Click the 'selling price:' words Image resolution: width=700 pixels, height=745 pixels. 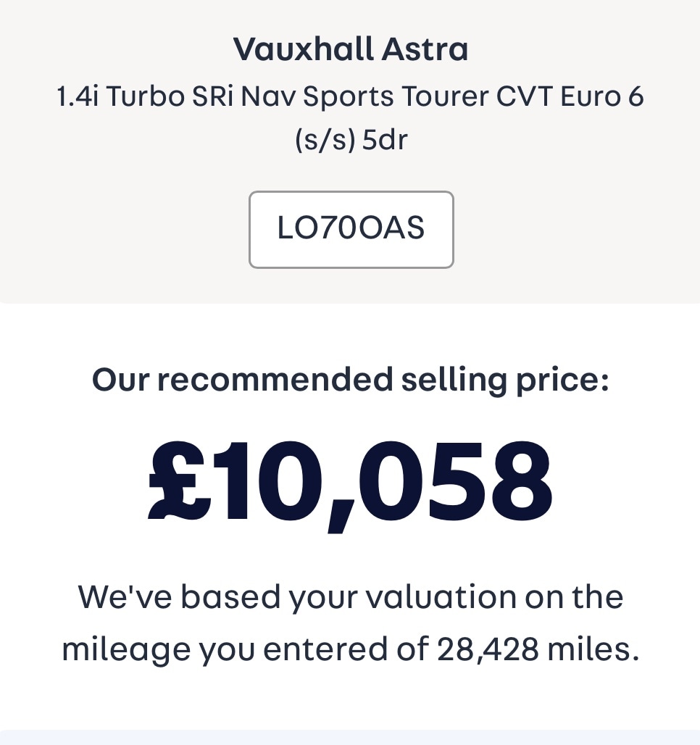505,381
